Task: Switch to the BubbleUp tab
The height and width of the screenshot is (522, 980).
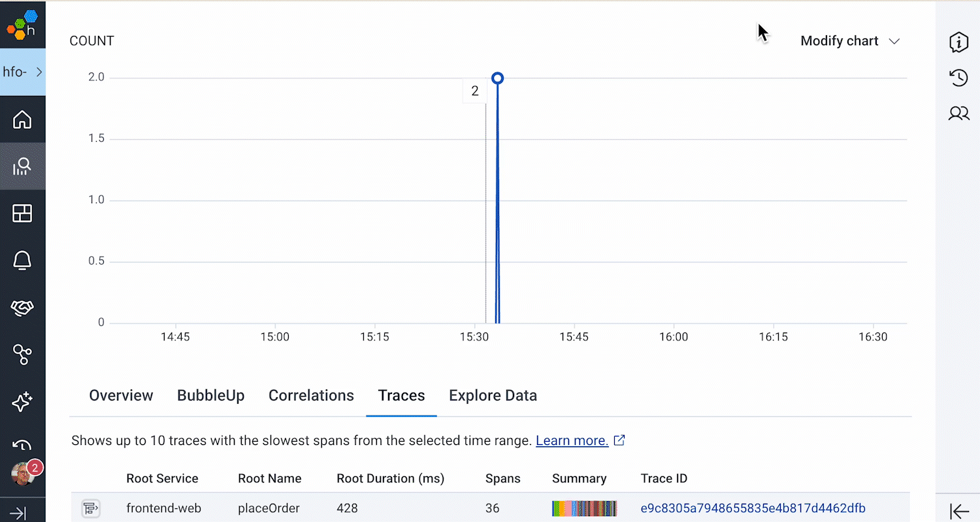Action: tap(210, 395)
